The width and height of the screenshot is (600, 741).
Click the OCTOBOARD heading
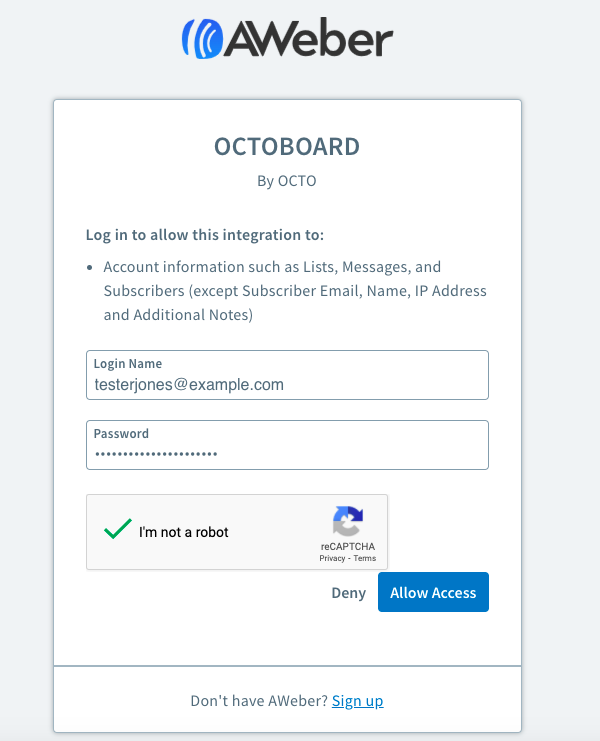click(x=287, y=147)
